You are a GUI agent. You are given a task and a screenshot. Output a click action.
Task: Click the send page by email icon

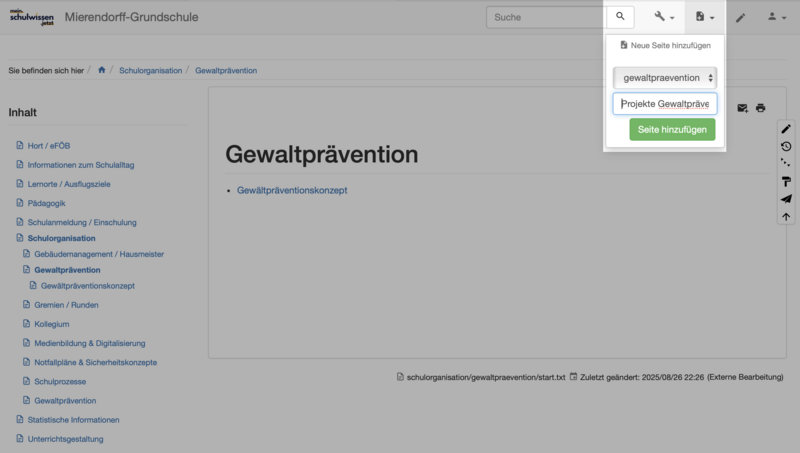[742, 108]
